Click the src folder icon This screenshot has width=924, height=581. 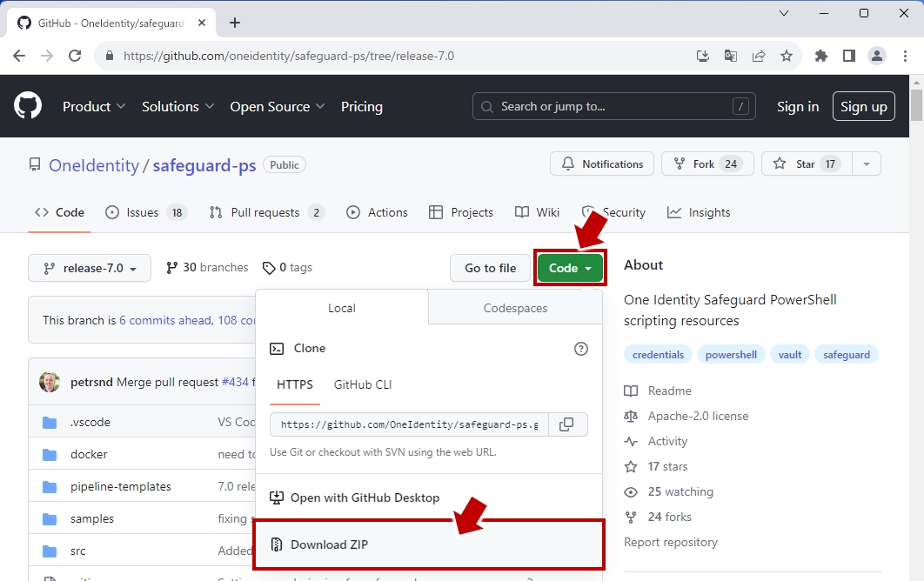coord(50,551)
